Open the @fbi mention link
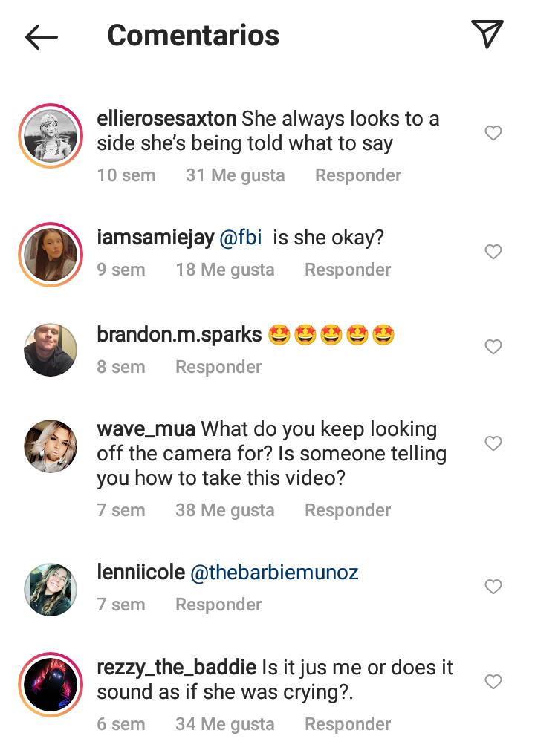The height and width of the screenshot is (756, 535). coord(239,238)
